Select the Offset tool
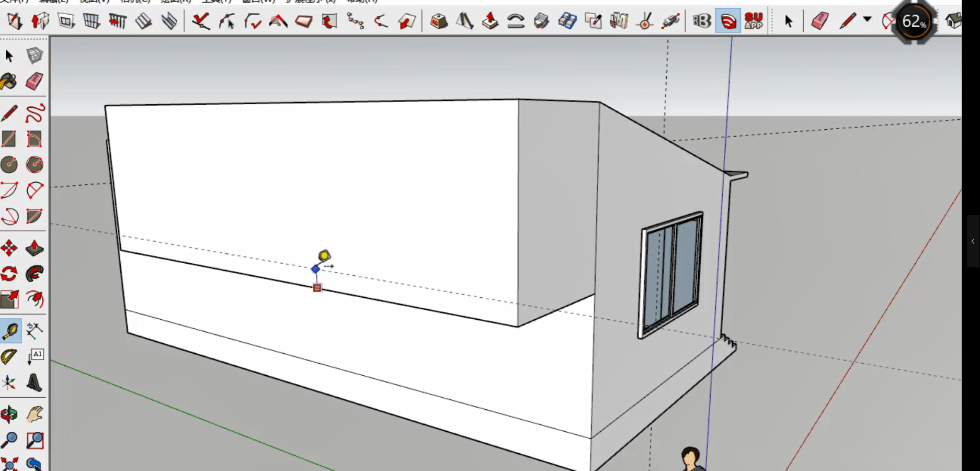Viewport: 980px width, 471px height. click(x=35, y=299)
